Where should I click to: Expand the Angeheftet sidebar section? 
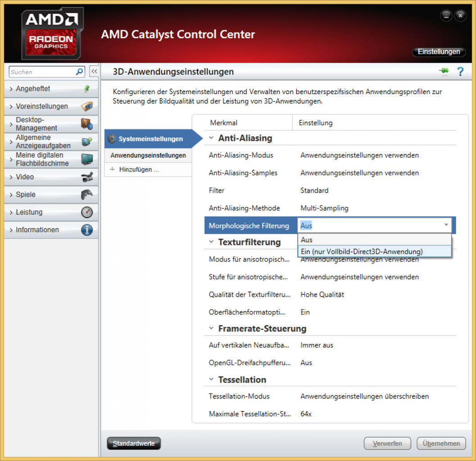coord(11,89)
